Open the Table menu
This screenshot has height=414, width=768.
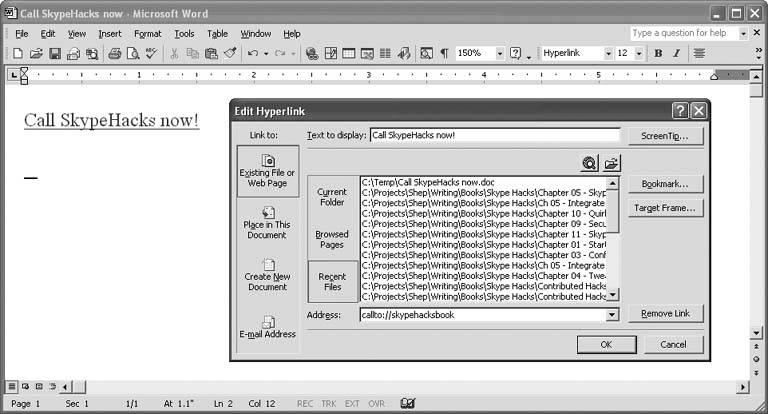tap(217, 33)
